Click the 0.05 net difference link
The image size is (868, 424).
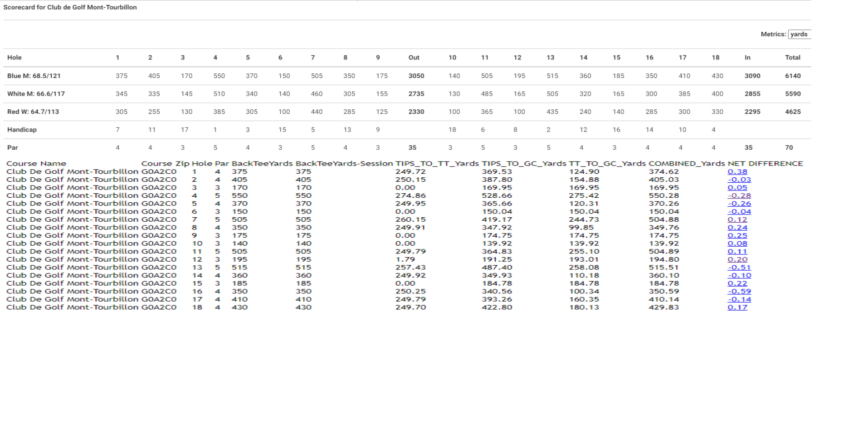[x=737, y=187]
